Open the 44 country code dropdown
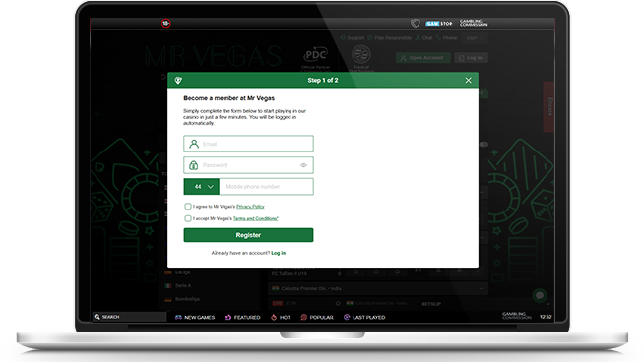Viewport: 644px width, 362px height. pos(202,186)
